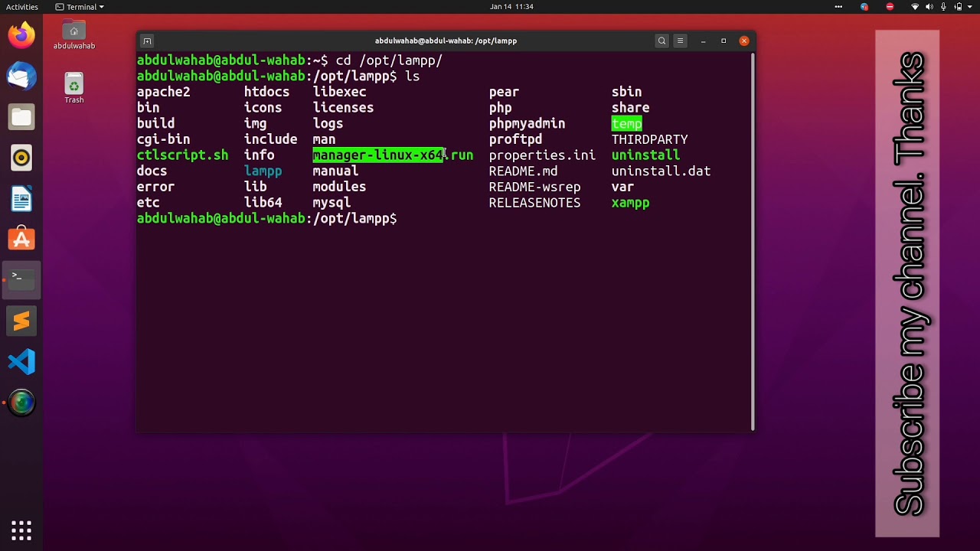Click the highlighted temp directory name
980x551 pixels.
(x=626, y=123)
